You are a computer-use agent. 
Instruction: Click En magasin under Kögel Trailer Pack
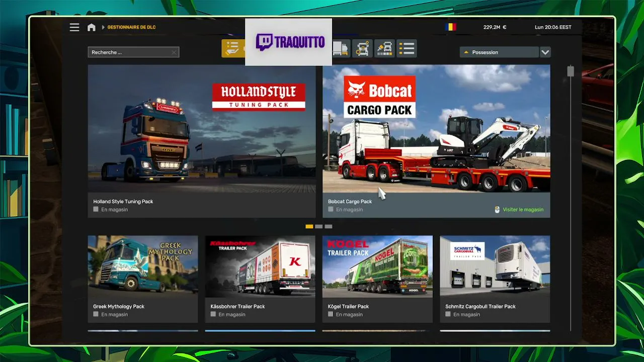pos(349,314)
